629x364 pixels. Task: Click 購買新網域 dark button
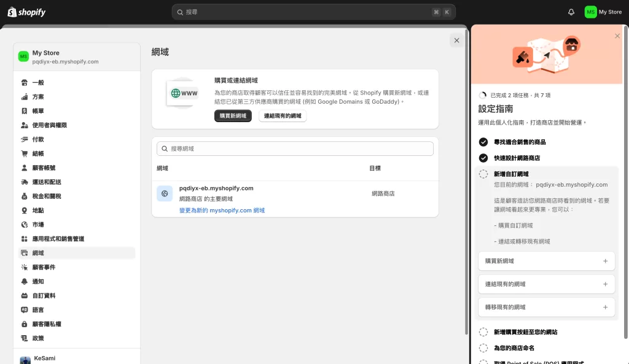pos(233,116)
